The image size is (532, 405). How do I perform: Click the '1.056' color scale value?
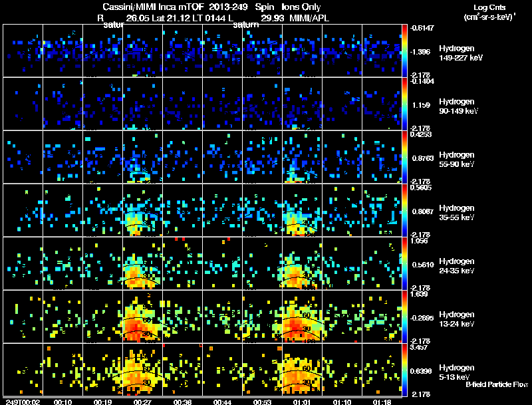[x=419, y=241]
